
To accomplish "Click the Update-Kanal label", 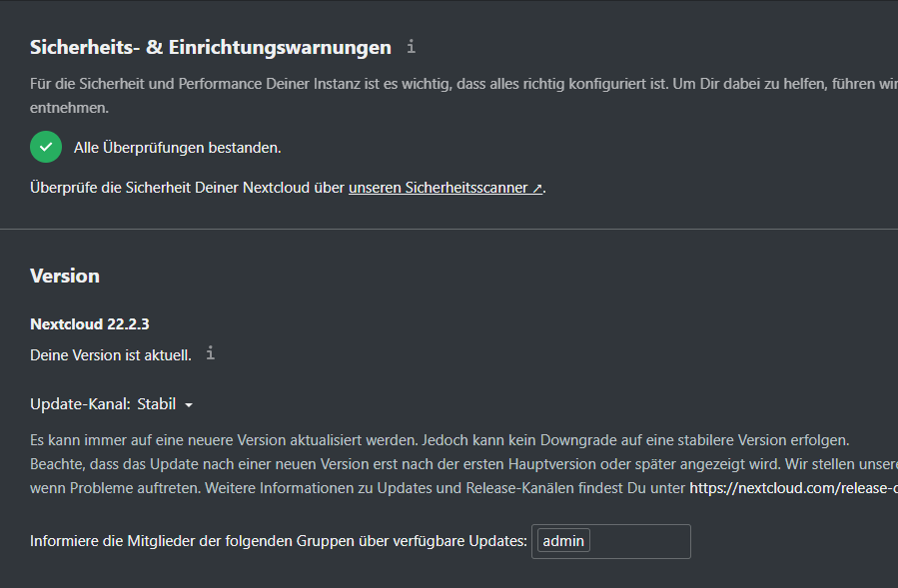I will [x=80, y=404].
